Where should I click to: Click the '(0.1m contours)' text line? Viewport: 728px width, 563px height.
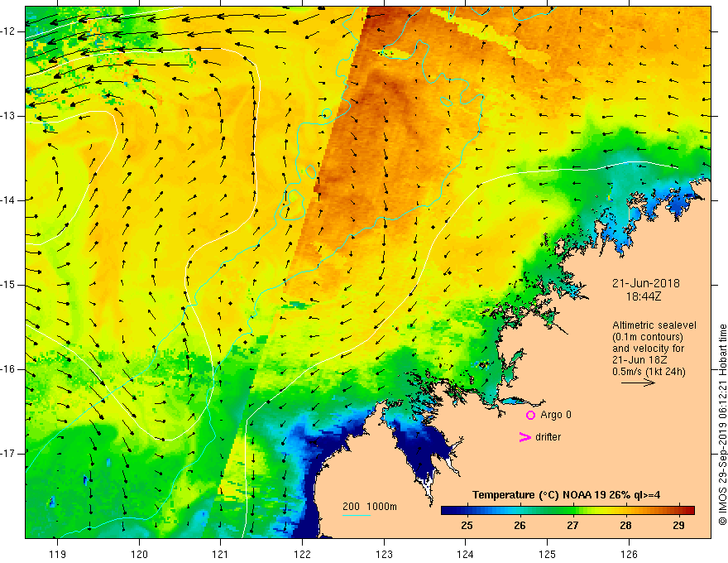tap(648, 337)
